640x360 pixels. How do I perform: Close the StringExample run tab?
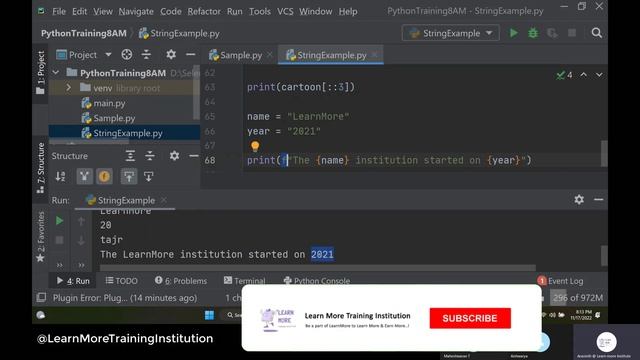tap(164, 200)
